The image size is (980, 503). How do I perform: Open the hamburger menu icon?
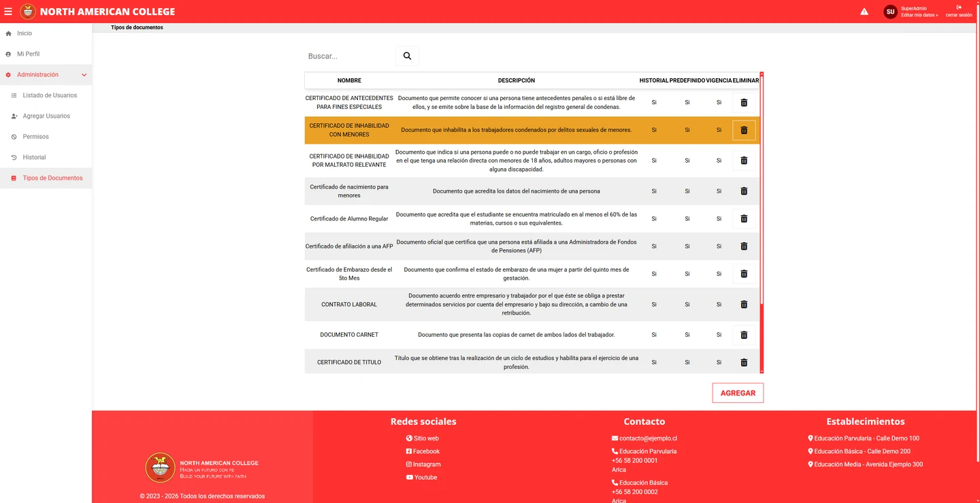[x=8, y=12]
